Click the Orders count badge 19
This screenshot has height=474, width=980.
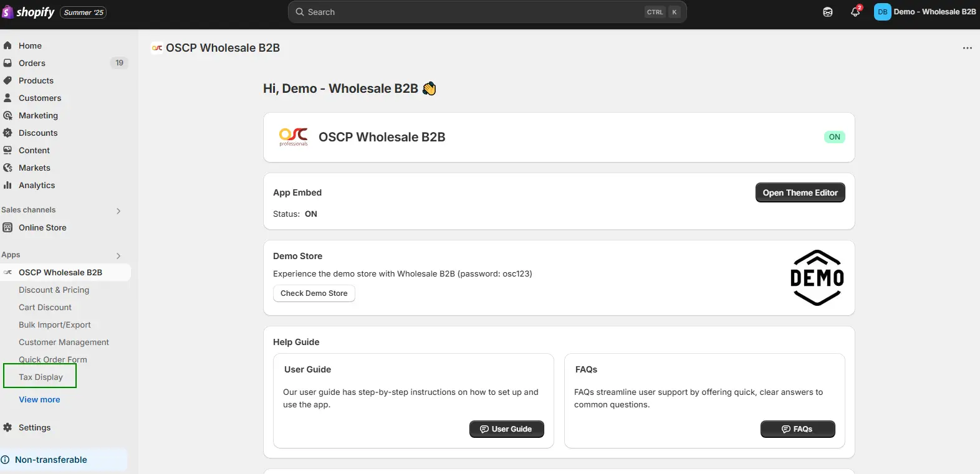pos(119,63)
